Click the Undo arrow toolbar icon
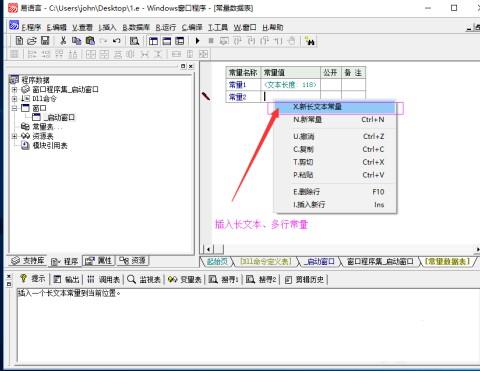Image resolution: width=480 pixels, height=371 pixels. tap(116, 41)
